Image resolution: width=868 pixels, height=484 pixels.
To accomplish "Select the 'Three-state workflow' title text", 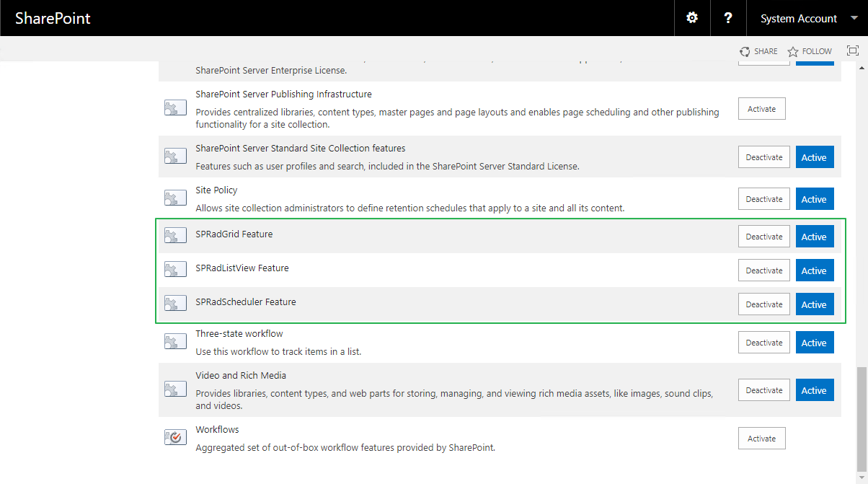I will tap(239, 334).
